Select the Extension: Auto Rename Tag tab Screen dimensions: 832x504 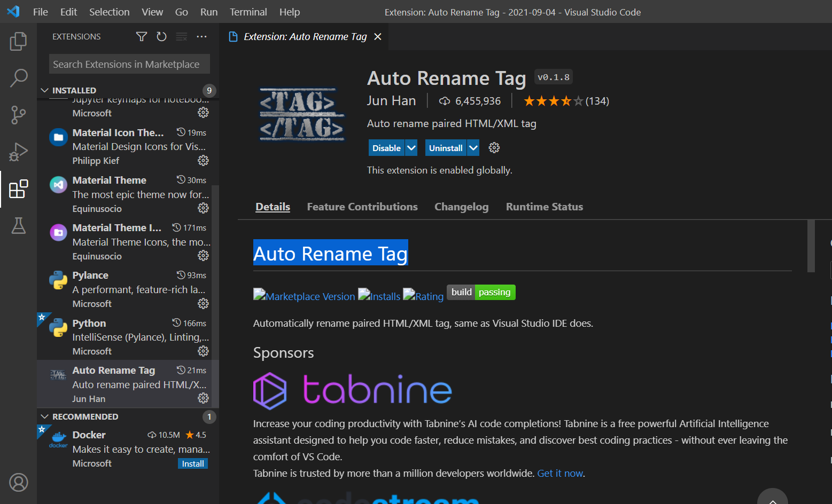click(305, 36)
